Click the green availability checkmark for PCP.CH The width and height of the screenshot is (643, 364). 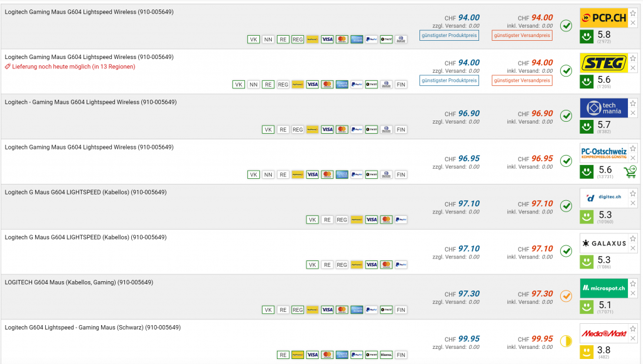click(566, 26)
